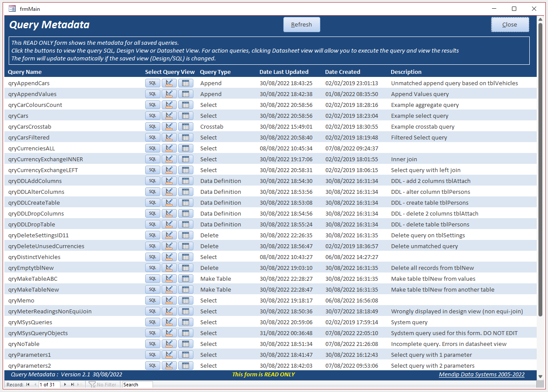Click the record number field
The height and width of the screenshot is (392, 548).
[49, 385]
